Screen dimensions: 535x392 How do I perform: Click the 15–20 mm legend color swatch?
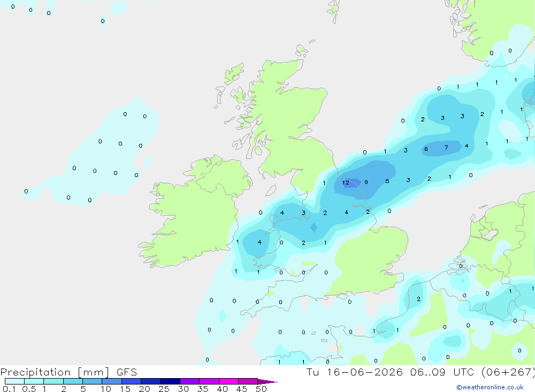pyautogui.click(x=132, y=381)
